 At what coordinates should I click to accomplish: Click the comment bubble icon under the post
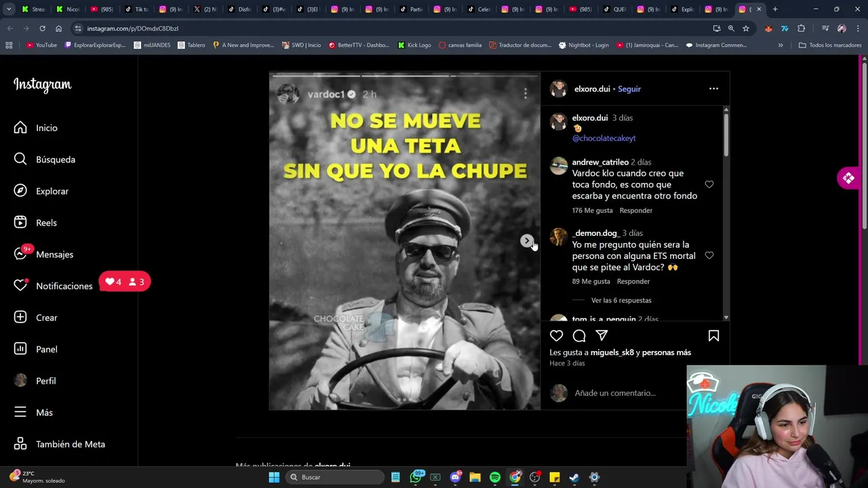(x=579, y=335)
